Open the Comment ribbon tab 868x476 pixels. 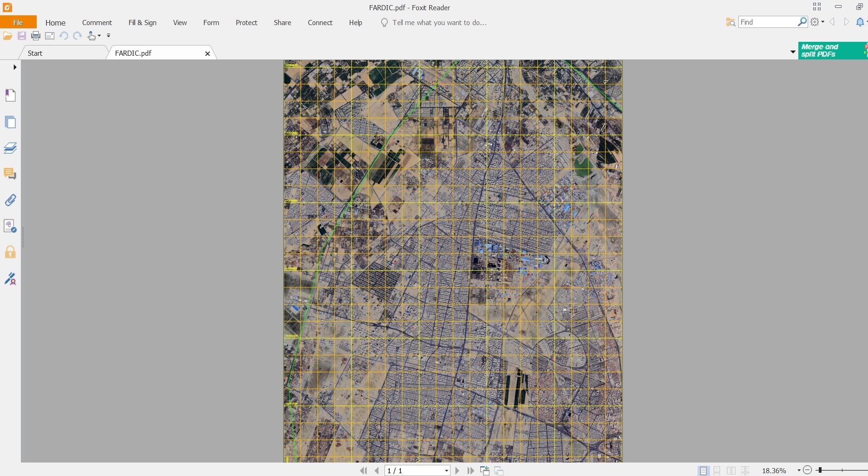(x=97, y=23)
